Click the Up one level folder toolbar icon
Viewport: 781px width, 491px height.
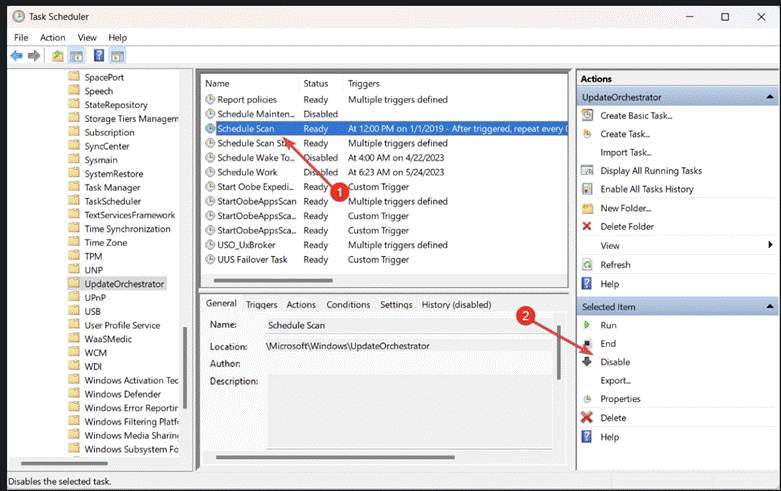click(58, 56)
